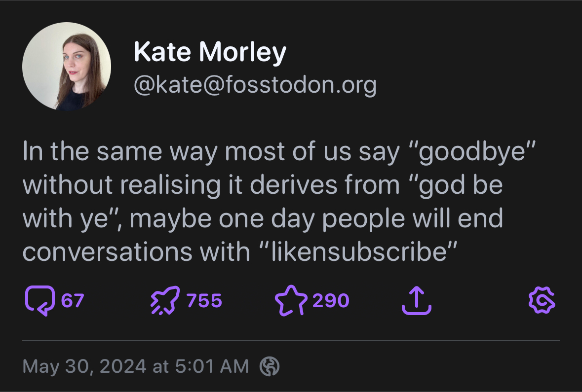View the 67 replies count
Viewport: 582px width, 392px height.
click(73, 300)
